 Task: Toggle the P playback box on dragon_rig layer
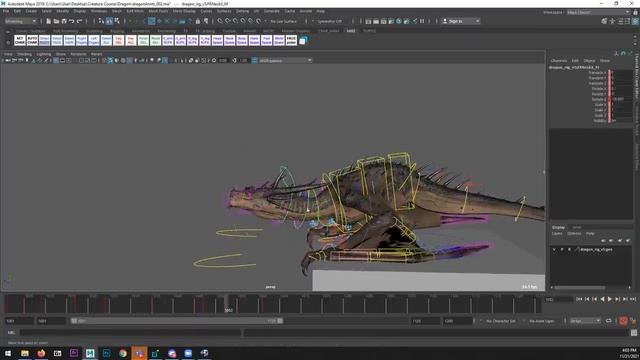click(562, 249)
